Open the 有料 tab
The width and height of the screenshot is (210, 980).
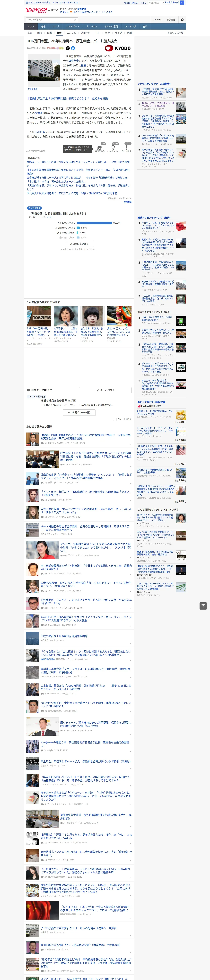click(145, 26)
